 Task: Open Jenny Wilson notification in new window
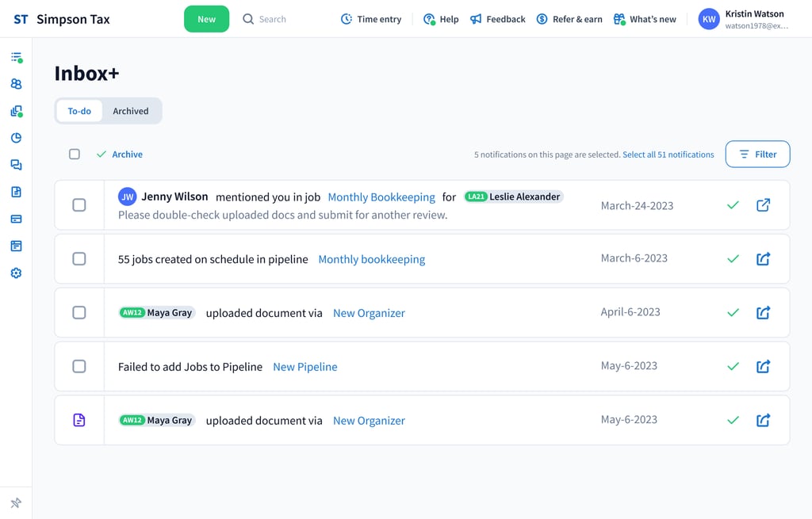[763, 205]
